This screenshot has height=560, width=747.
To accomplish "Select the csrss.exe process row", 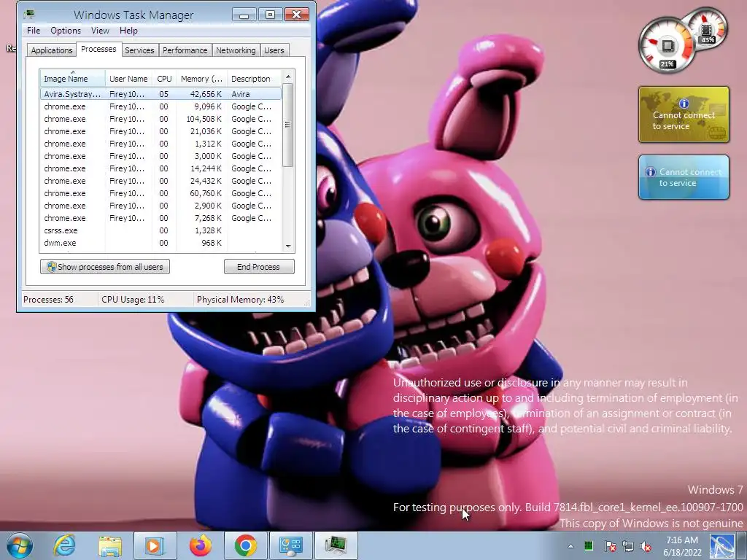I will (161, 230).
